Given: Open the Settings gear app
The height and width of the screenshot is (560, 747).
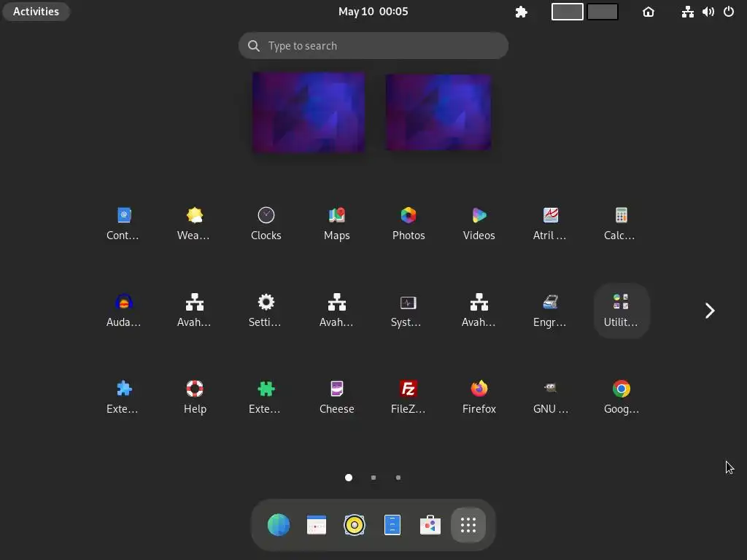Looking at the screenshot, I should (x=266, y=311).
